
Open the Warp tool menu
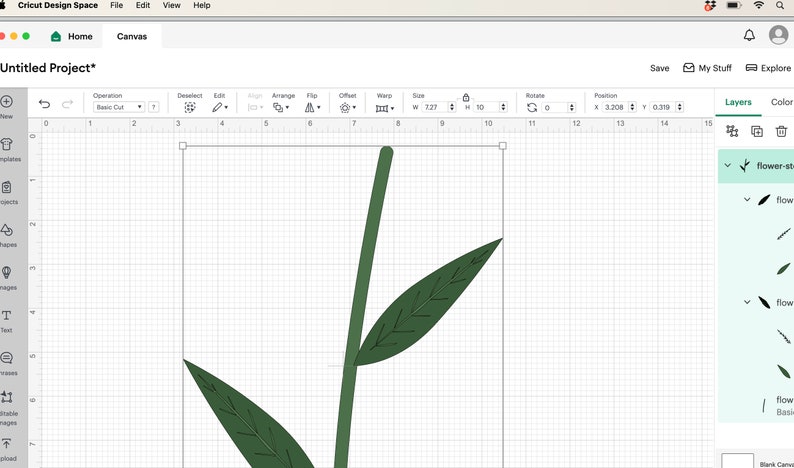(x=384, y=108)
